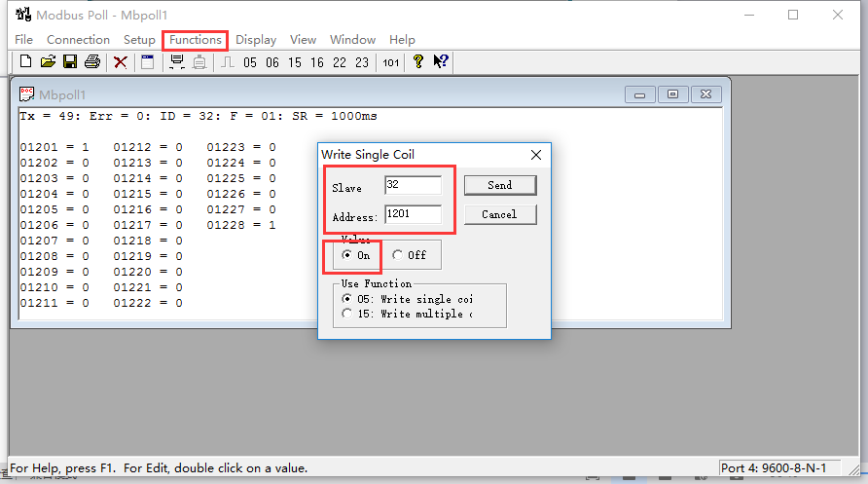Click the Slave ID input field
This screenshot has height=484, width=868.
[413, 185]
